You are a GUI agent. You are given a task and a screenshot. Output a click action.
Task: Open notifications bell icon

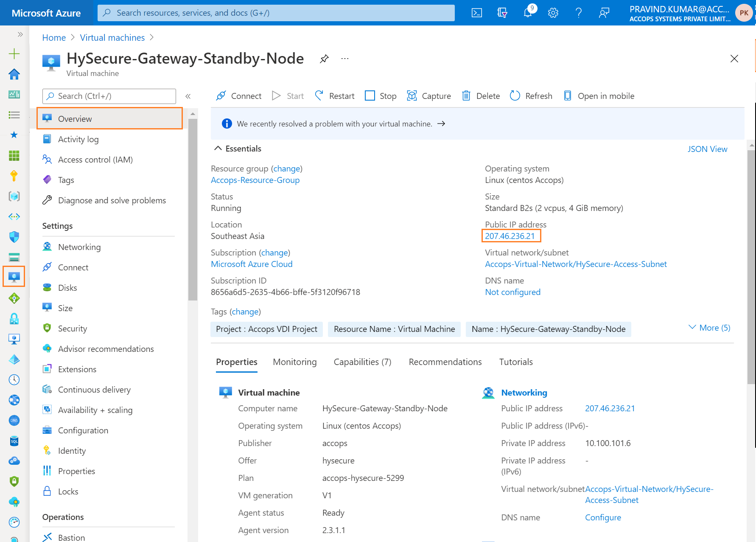[x=528, y=13]
